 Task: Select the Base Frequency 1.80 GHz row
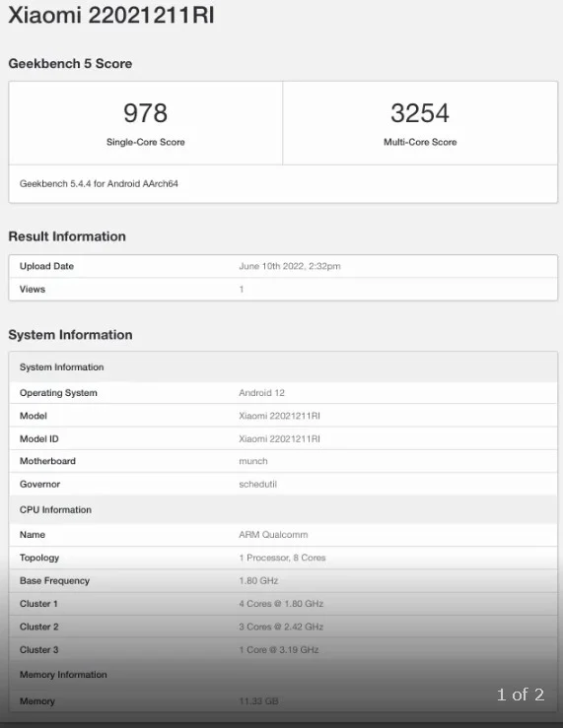coord(283,581)
